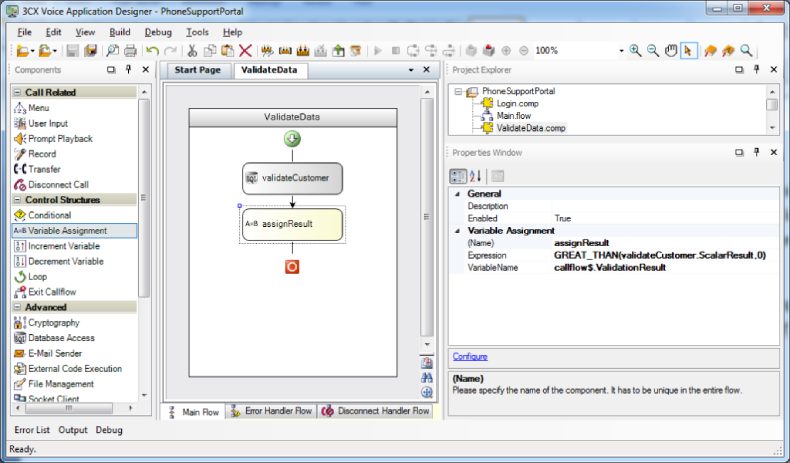Image resolution: width=790 pixels, height=463 pixels.
Task: Click the Components panel vertical scrollbar
Action: tap(144, 197)
